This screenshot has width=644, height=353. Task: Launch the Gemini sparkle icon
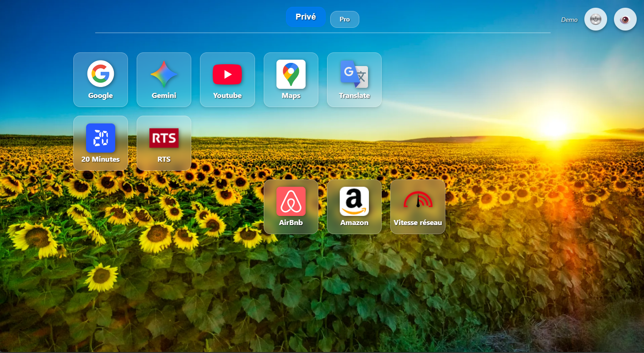pyautogui.click(x=164, y=74)
